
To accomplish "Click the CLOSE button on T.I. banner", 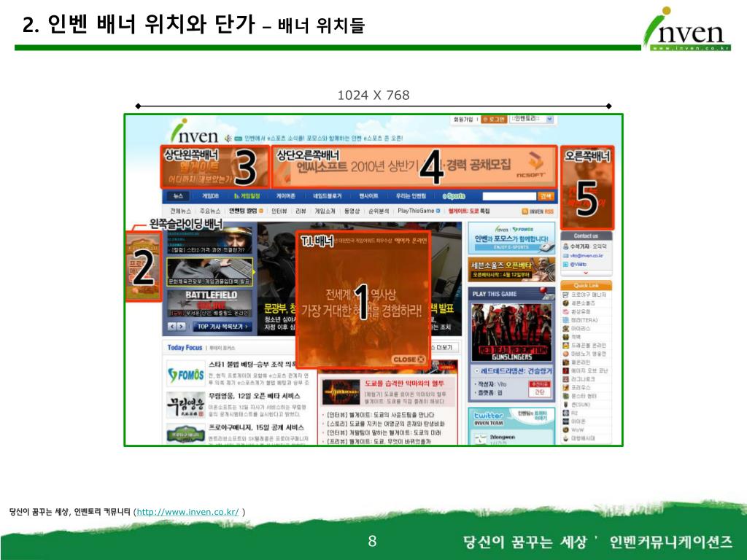I will 409,359.
